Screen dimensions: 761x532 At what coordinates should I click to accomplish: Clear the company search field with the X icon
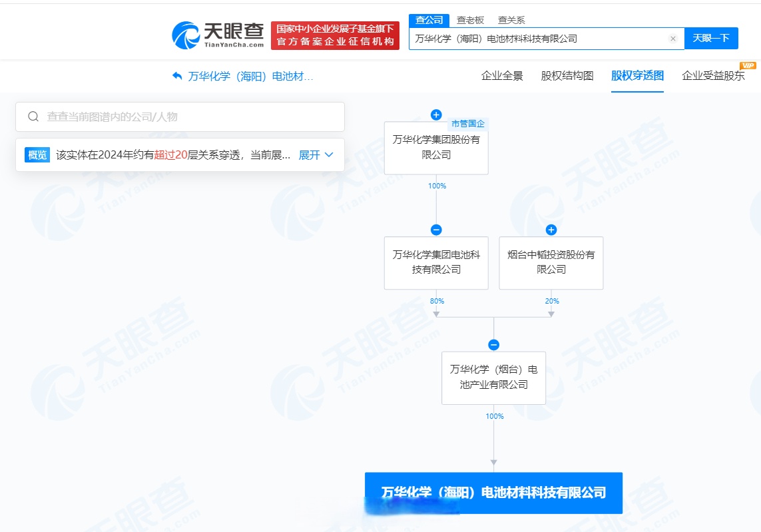(673, 39)
